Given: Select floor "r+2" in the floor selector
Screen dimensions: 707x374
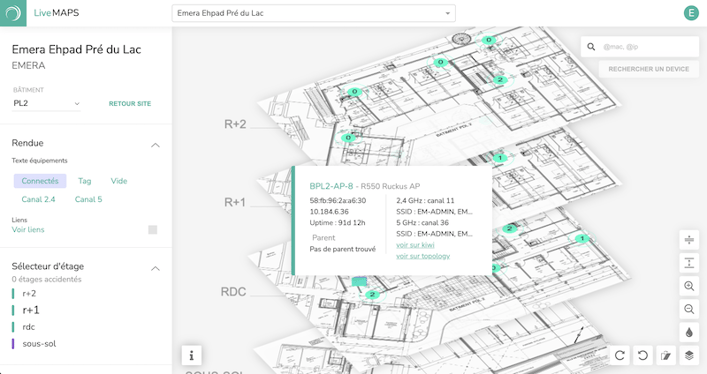Looking at the screenshot, I should pyautogui.click(x=29, y=293).
